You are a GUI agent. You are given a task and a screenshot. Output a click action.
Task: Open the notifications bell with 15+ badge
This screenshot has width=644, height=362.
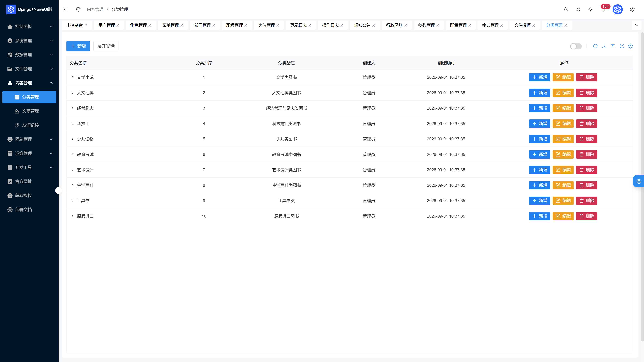click(x=603, y=9)
